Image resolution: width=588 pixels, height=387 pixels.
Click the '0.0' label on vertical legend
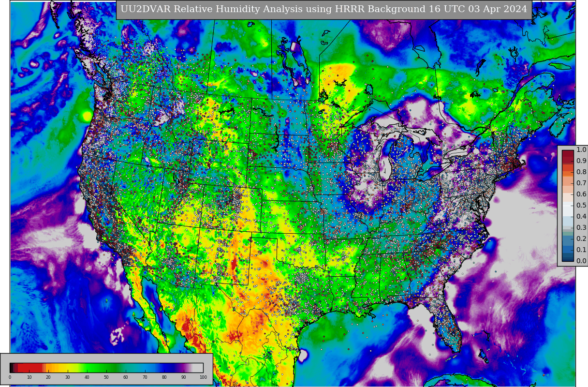(x=581, y=261)
